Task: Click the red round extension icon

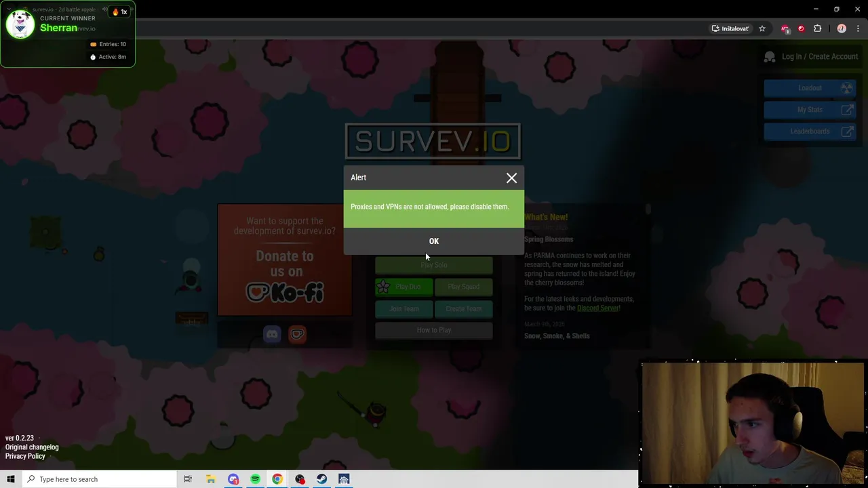Action: 801,28
